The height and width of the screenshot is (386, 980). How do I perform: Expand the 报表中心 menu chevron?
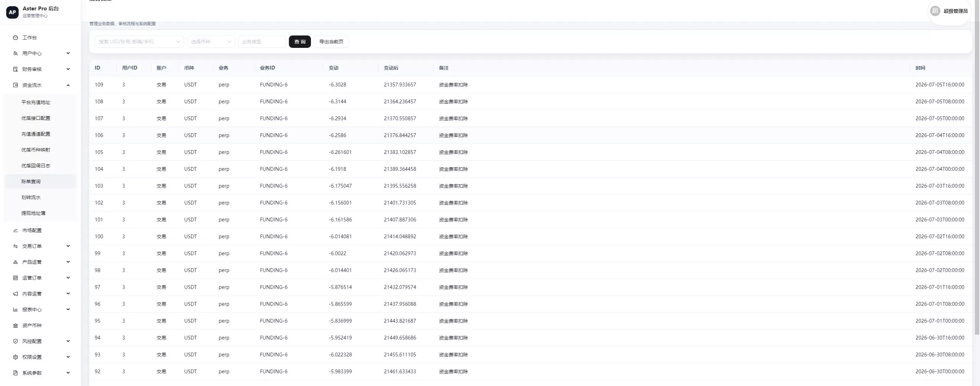click(68, 309)
